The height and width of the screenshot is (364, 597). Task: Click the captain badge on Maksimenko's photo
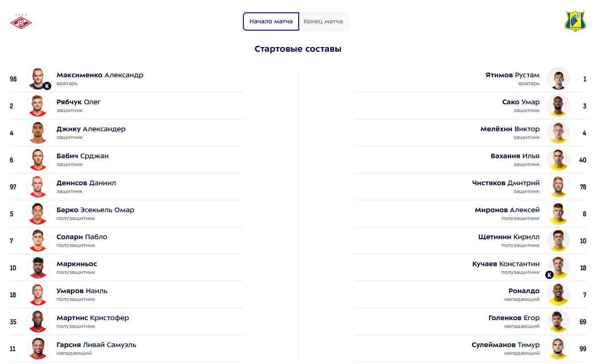point(47,86)
